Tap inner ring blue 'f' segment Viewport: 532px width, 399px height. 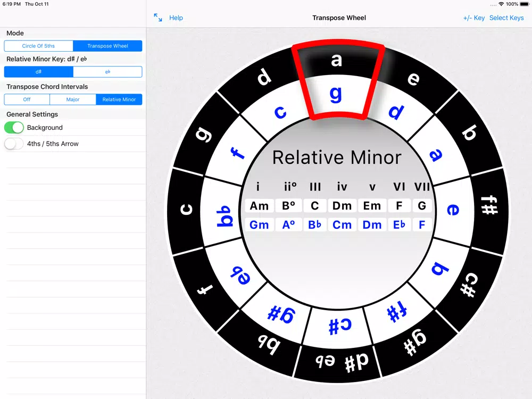237,153
